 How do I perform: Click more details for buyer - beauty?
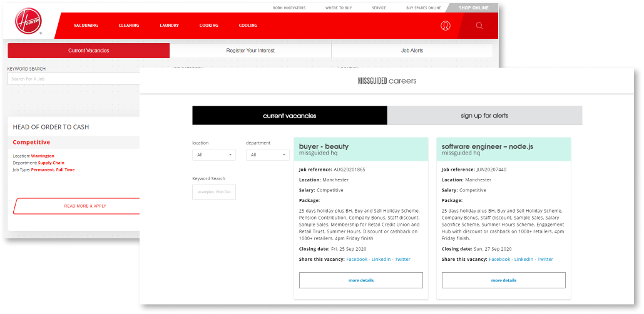click(361, 280)
